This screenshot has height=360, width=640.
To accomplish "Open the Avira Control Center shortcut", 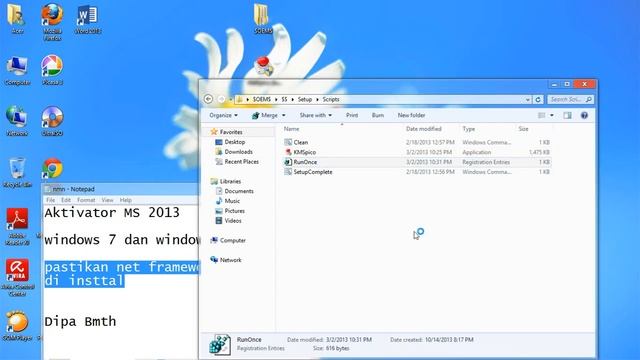I will coord(17,278).
